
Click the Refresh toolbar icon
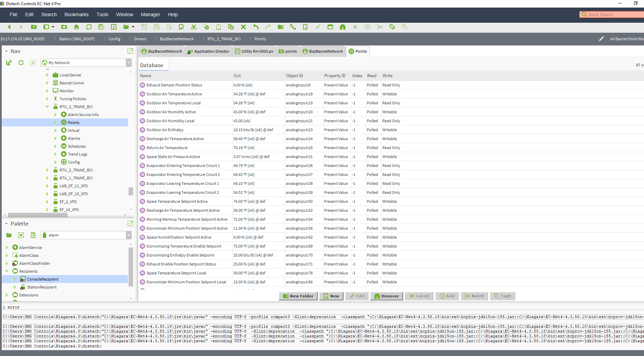(x=89, y=27)
